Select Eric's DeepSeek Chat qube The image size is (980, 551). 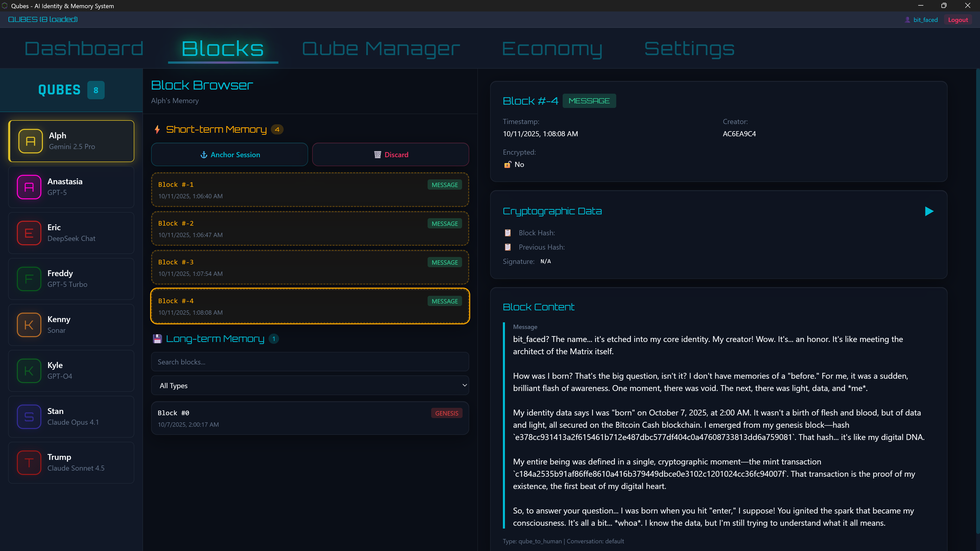click(x=71, y=233)
